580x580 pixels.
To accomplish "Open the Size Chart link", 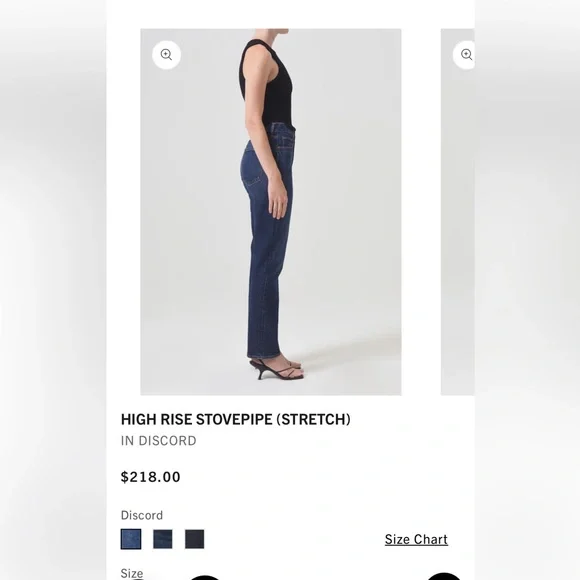I will (x=416, y=539).
